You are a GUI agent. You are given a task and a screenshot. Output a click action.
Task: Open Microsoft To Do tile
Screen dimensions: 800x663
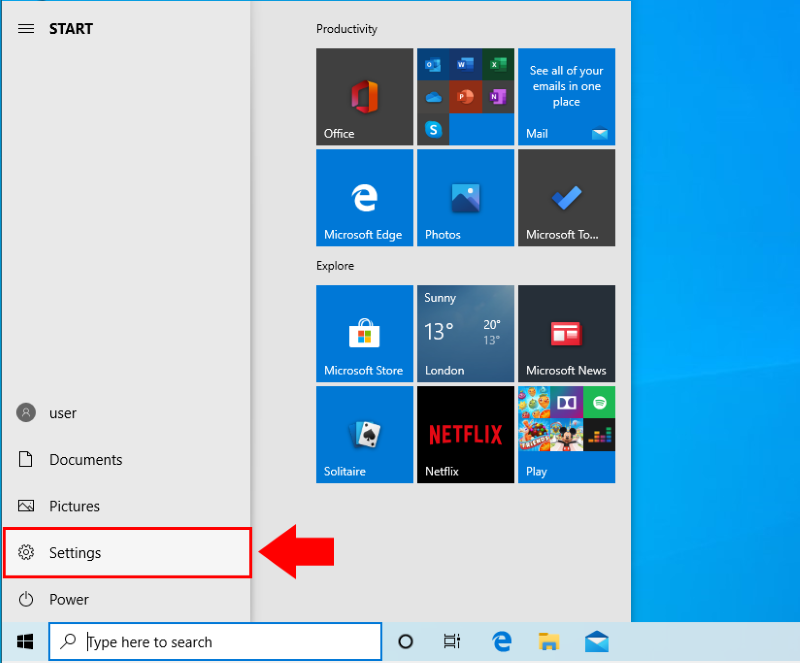point(566,198)
